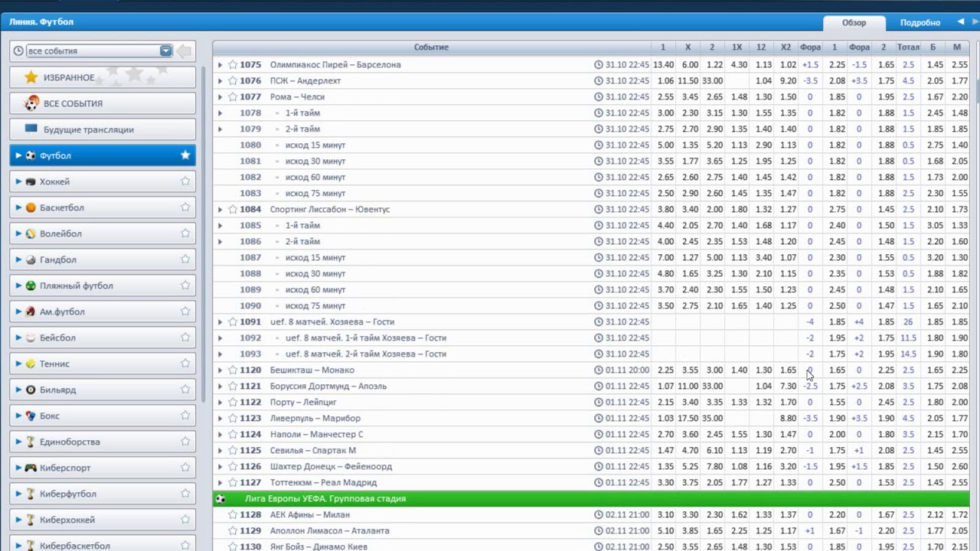Screen dimensions: 980x551
Task: Click the boxing glove icon next to Бокс
Action: pos(31,416)
